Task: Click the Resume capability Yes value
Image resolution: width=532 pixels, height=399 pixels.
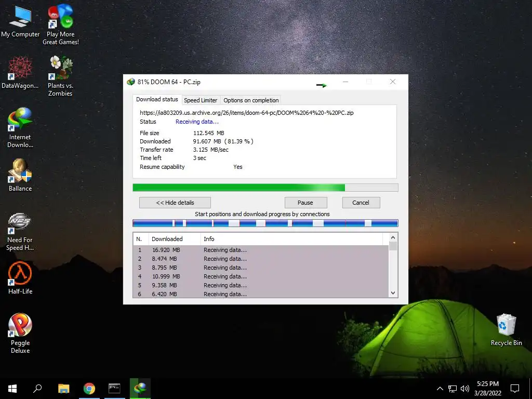Action: 238,167
